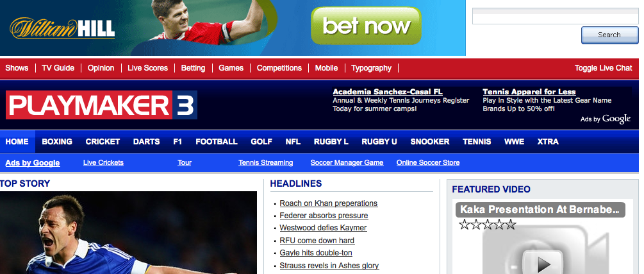Toggle Live Chat
This screenshot has width=644, height=274.
click(x=603, y=68)
